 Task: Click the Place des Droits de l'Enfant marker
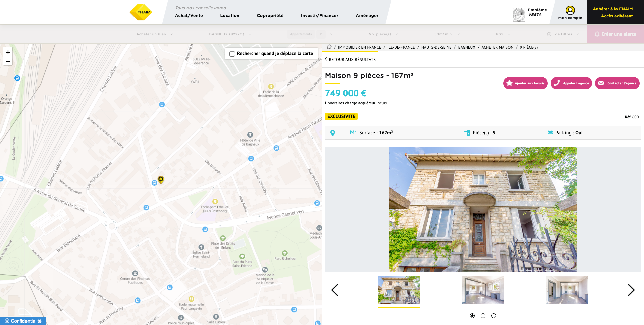pyautogui.click(x=223, y=238)
